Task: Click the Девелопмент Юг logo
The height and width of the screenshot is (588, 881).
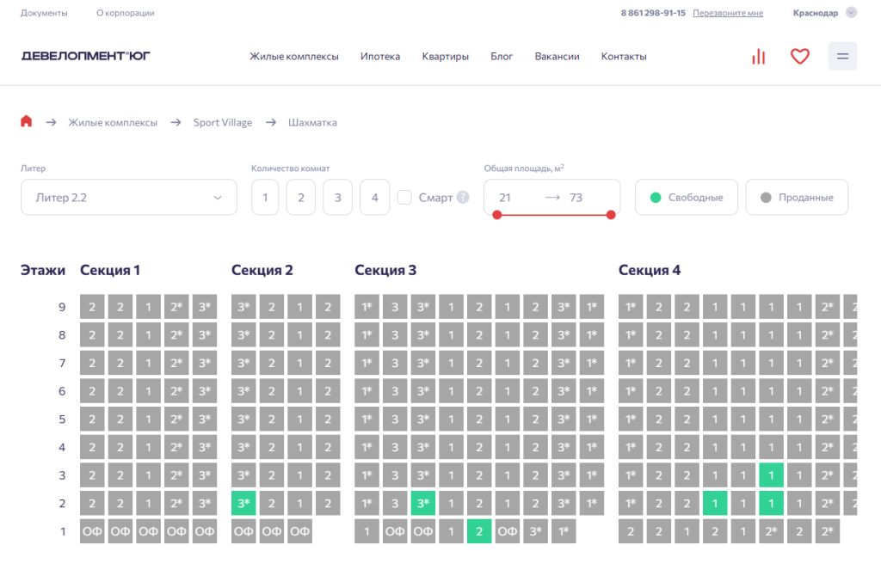Action: pos(85,56)
